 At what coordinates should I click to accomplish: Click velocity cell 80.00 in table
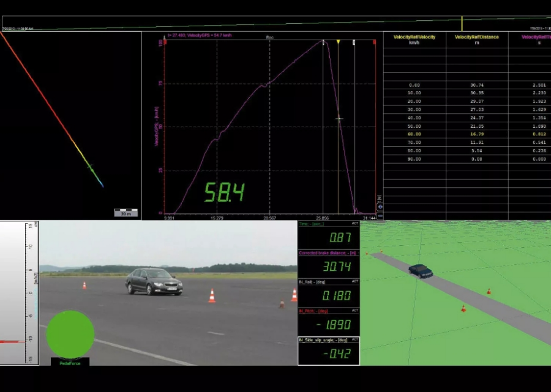pos(414,150)
